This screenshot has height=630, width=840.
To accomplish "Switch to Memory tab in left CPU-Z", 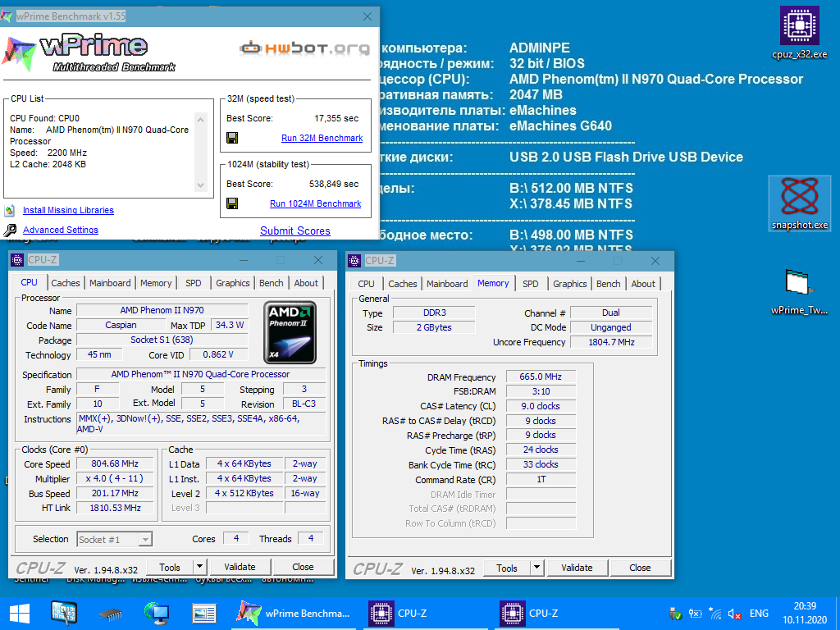I will [156, 283].
